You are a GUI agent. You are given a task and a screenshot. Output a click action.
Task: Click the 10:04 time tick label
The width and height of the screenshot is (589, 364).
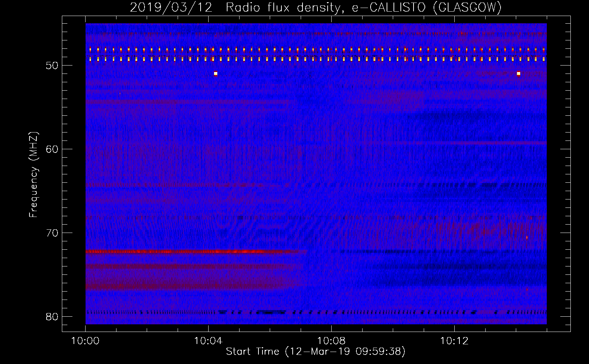(x=209, y=341)
